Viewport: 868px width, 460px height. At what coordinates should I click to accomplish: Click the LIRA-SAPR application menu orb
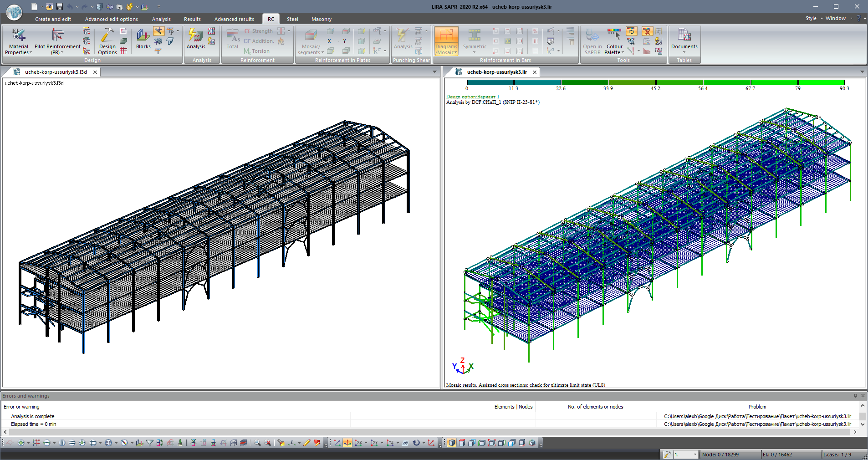tap(14, 12)
